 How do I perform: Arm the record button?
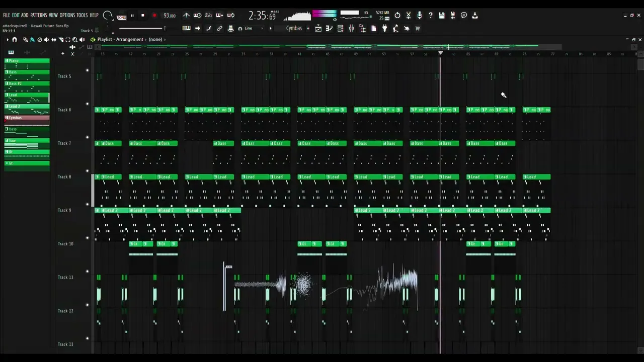[x=154, y=16]
